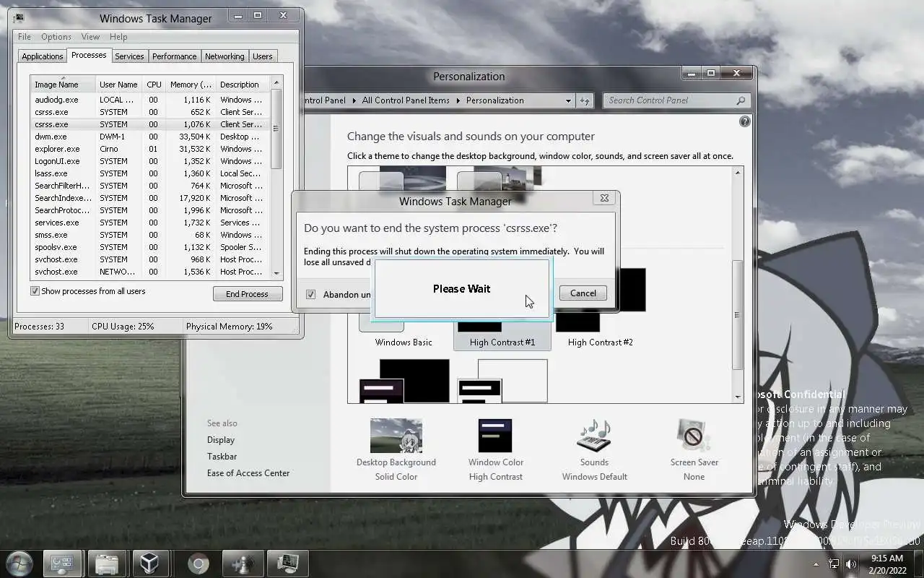Click the volume speaker tray icon
Image resolution: width=924 pixels, height=578 pixels.
pos(851,564)
